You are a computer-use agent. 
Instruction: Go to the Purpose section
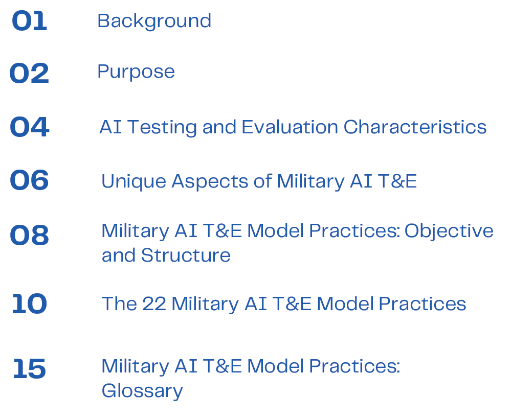[x=136, y=72]
